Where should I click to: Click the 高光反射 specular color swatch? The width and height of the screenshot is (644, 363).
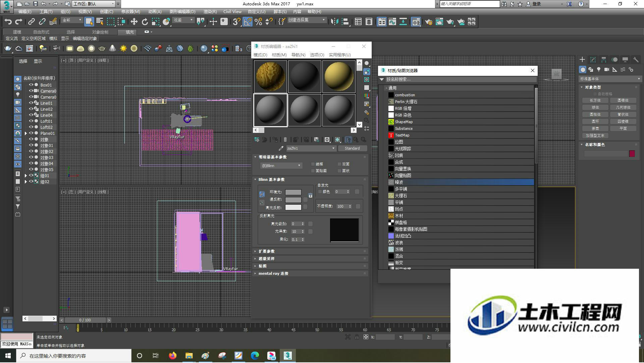(293, 208)
